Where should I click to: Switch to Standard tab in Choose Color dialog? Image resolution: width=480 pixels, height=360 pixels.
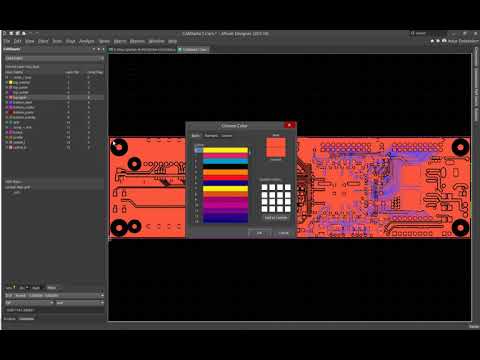tap(211, 136)
